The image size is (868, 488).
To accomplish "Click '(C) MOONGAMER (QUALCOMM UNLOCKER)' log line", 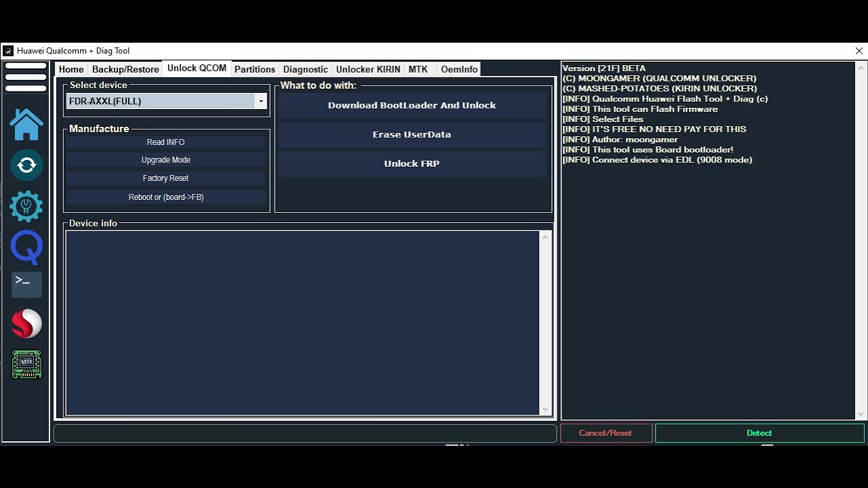I will coord(659,79).
